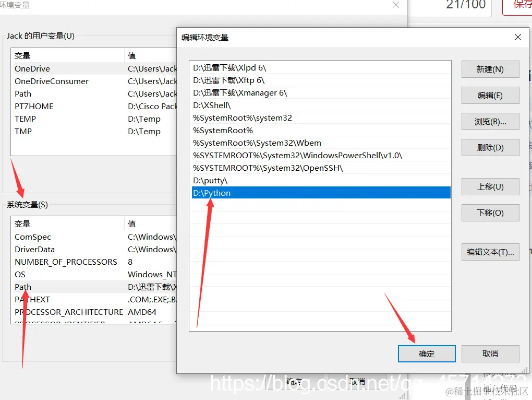Select Path in system variables list
The image size is (532, 400).
(95, 287)
